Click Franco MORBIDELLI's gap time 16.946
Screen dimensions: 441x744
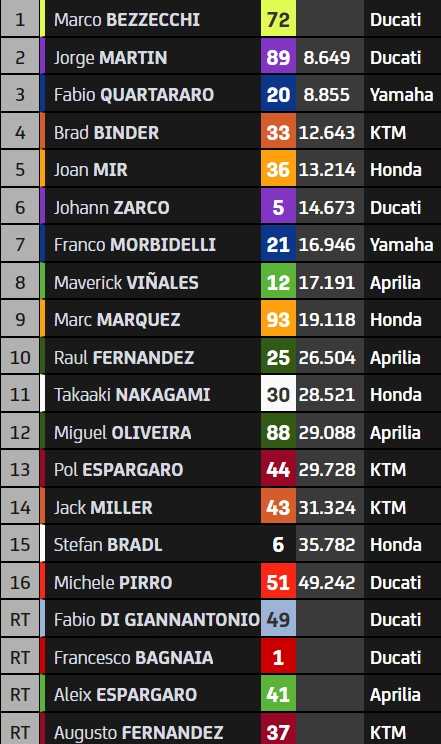327,245
